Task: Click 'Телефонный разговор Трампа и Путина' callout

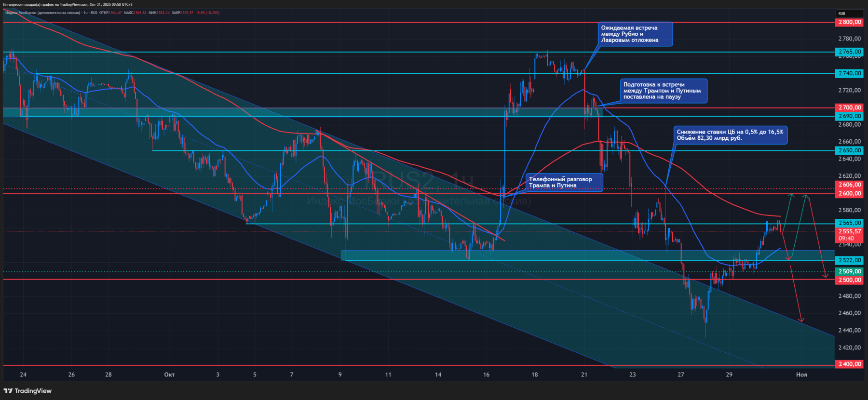Action: click(563, 182)
